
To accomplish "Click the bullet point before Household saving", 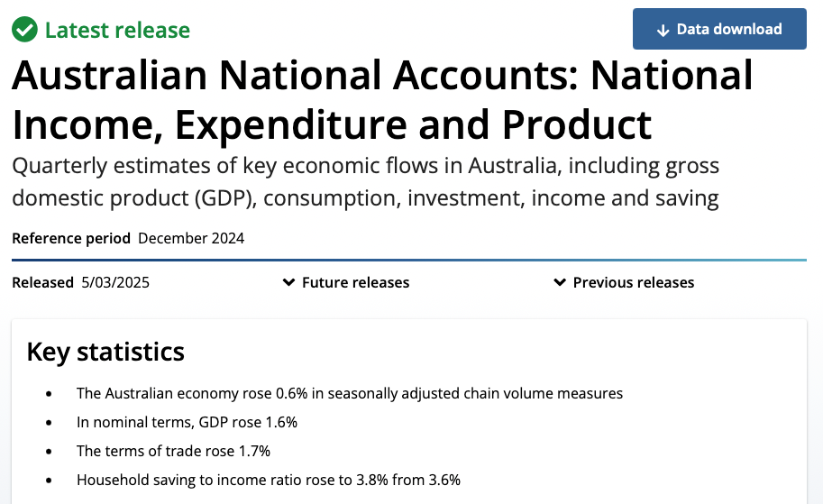I will pos(49,480).
